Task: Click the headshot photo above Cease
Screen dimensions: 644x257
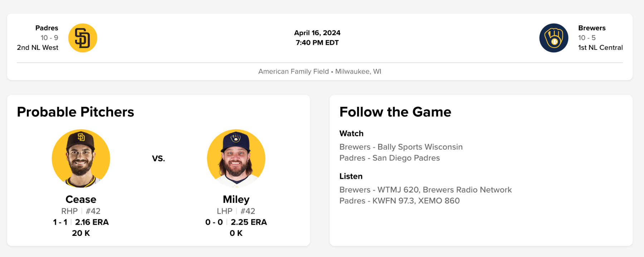Action: point(81,158)
